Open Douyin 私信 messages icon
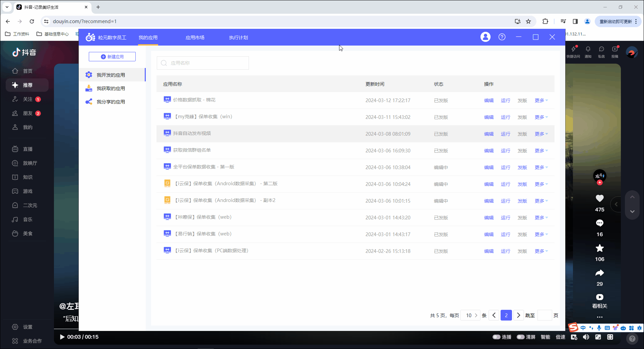Viewport: 644px width, 349px height. (x=601, y=49)
